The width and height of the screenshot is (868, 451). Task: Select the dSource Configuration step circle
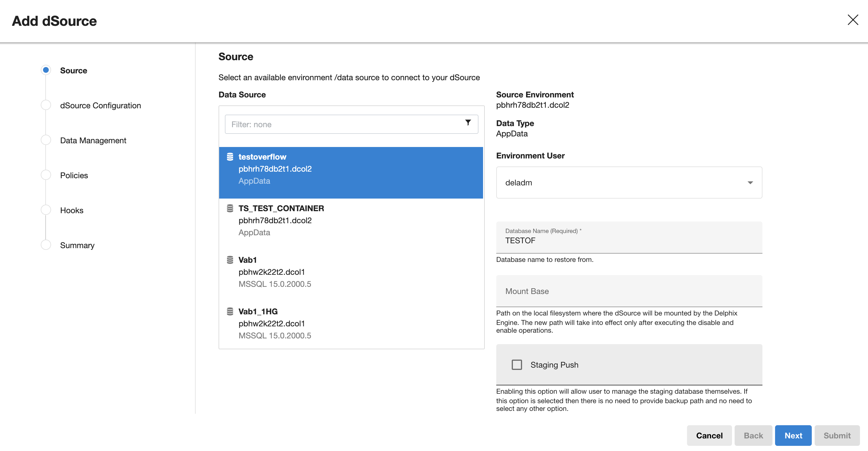46,105
